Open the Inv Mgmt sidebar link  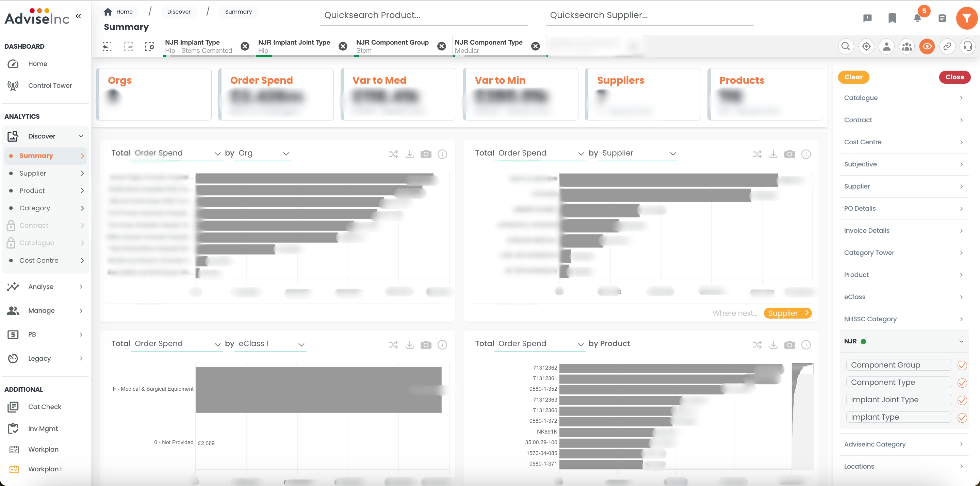[x=46, y=428]
